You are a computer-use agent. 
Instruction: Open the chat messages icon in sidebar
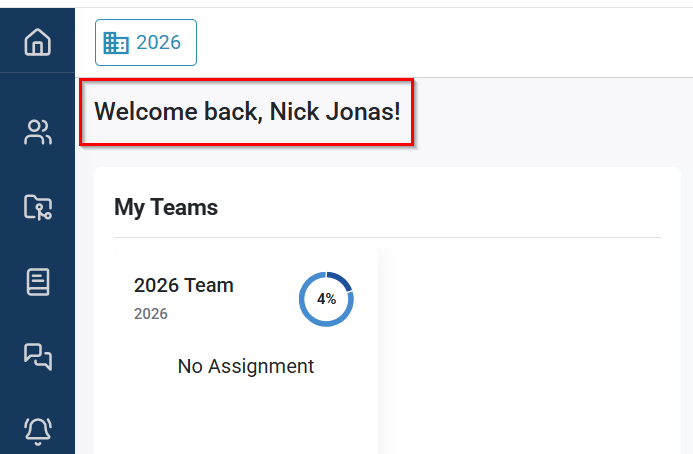(x=37, y=356)
